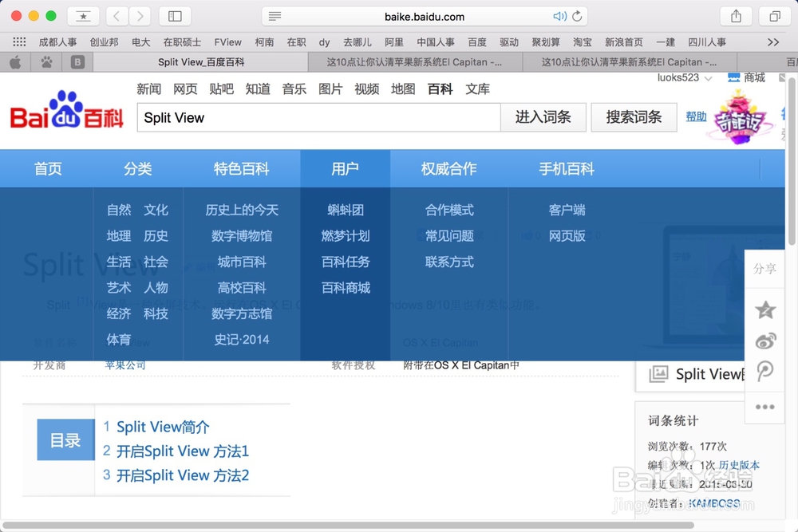This screenshot has width=798, height=532.
Task: Expand the ellipsis menu on 词条统计 card
Action: pyautogui.click(x=764, y=407)
